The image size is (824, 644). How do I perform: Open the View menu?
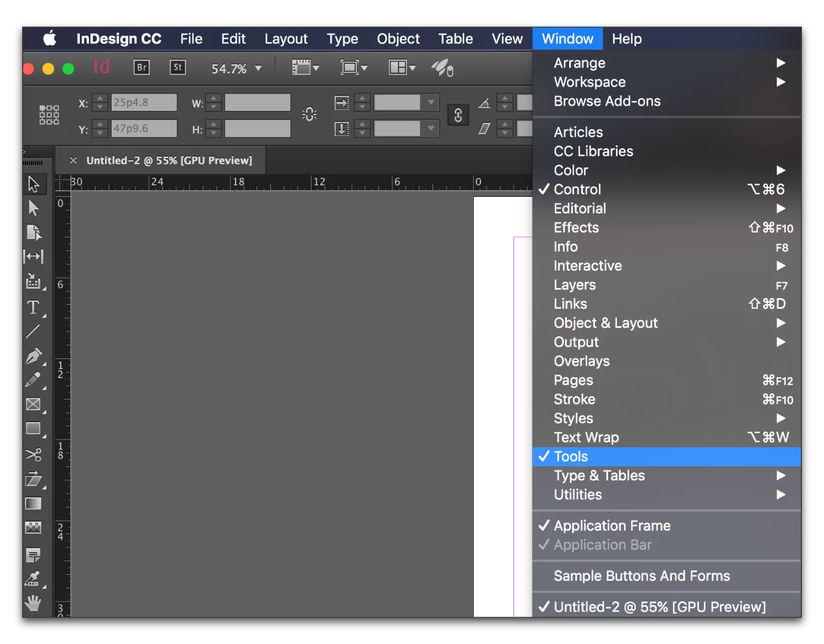point(507,39)
